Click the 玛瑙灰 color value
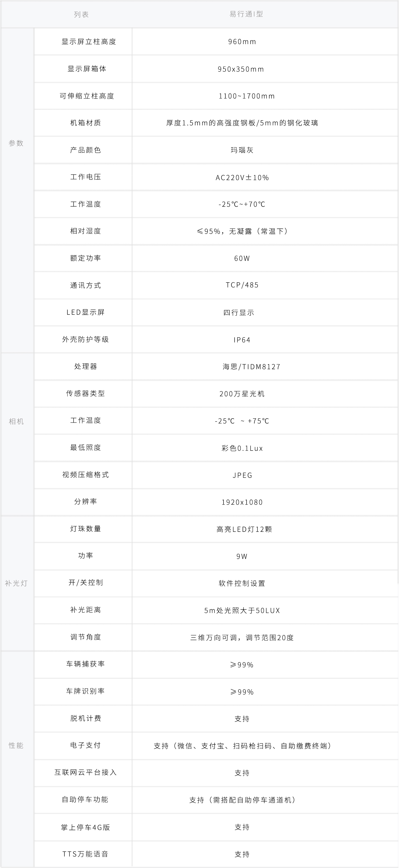The width and height of the screenshot is (399, 868). tap(242, 150)
